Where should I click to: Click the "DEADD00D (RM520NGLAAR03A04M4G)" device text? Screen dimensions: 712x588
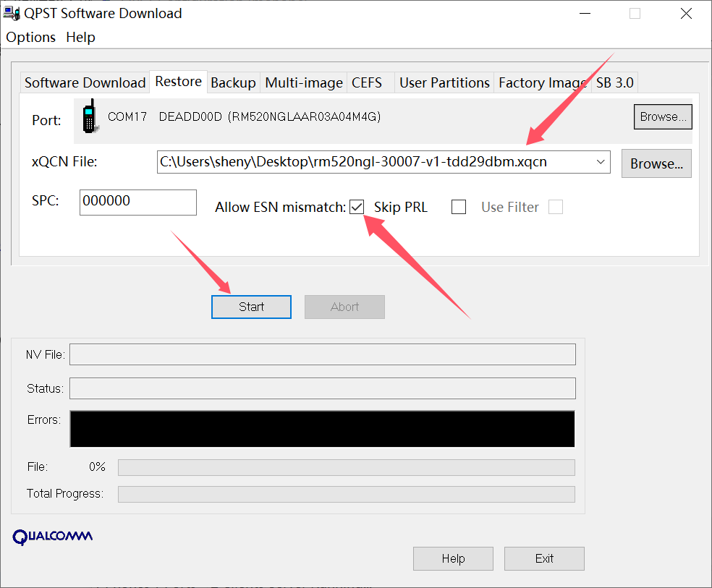pos(270,116)
